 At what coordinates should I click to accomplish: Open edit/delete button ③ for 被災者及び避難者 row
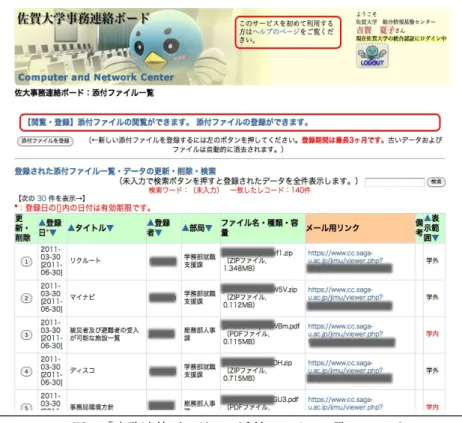[26, 335]
